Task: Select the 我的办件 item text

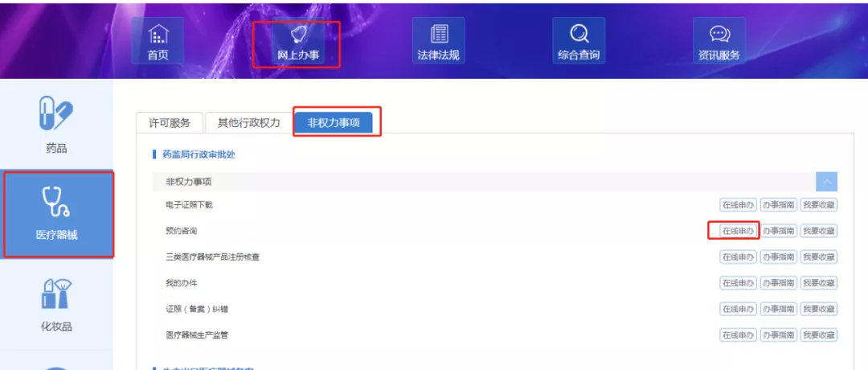Action: click(181, 283)
